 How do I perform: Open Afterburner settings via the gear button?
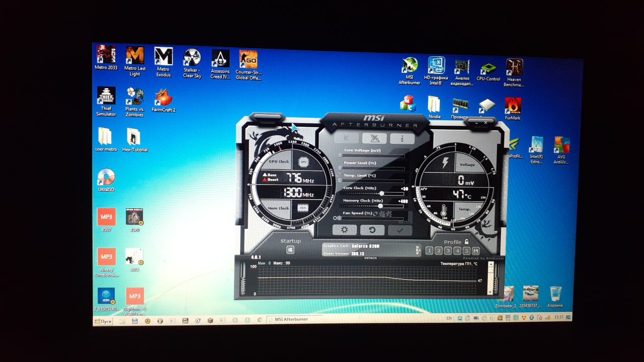[345, 230]
